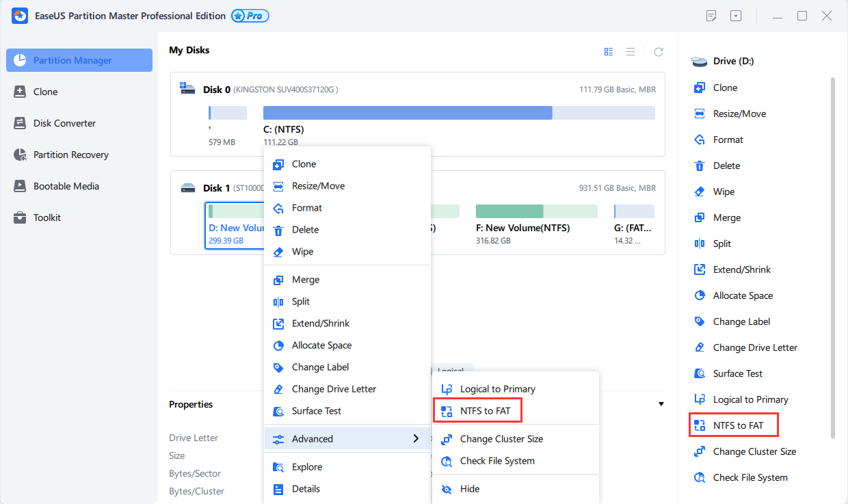Click Allocate Space in right panel

(743, 295)
